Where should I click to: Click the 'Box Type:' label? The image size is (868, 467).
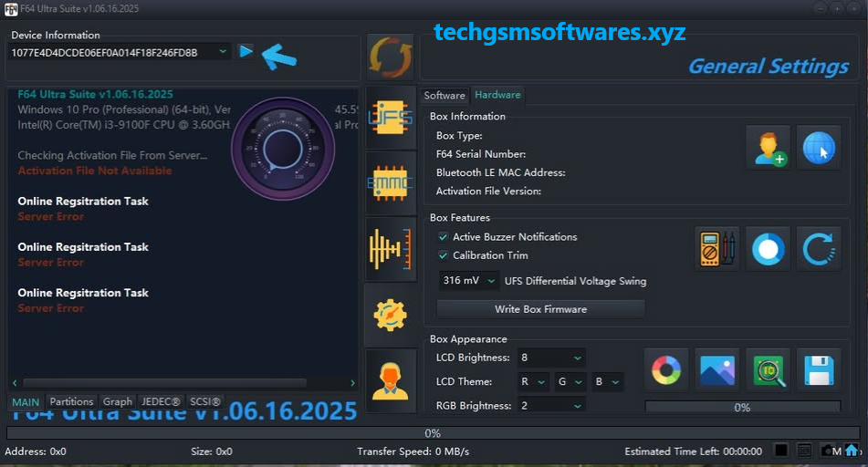coord(459,136)
